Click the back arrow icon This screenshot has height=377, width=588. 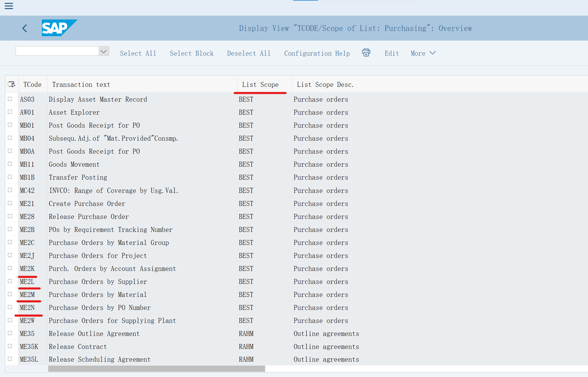(x=25, y=28)
